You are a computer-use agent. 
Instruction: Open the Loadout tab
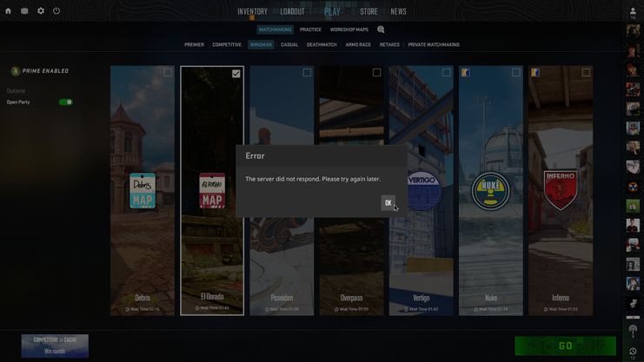tap(292, 11)
